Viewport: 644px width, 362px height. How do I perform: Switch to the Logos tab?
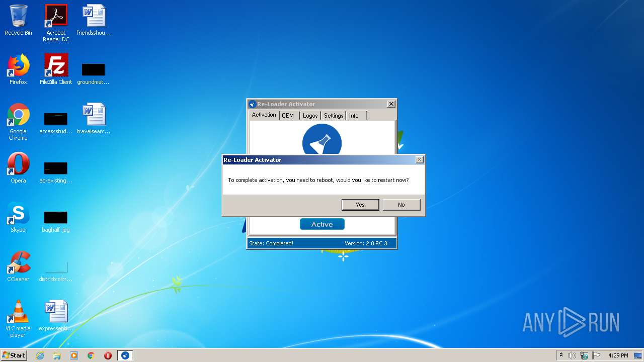(x=310, y=116)
